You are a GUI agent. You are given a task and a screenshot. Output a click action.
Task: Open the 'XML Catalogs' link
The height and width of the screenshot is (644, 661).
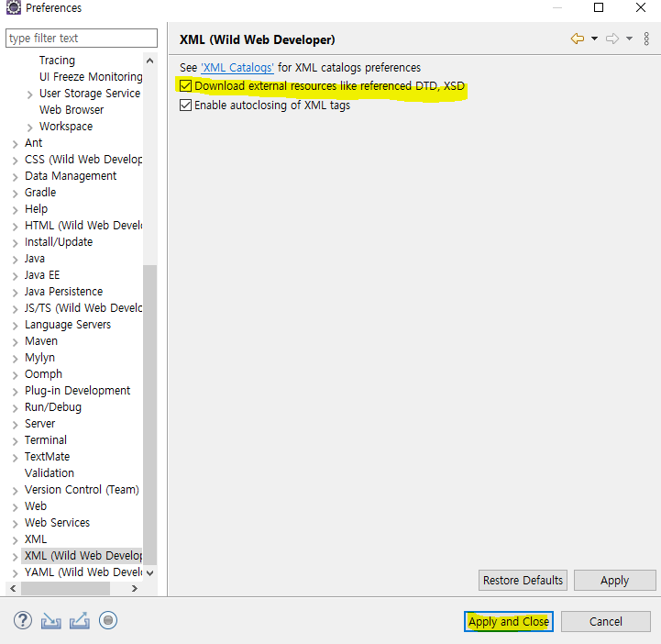pyautogui.click(x=237, y=68)
